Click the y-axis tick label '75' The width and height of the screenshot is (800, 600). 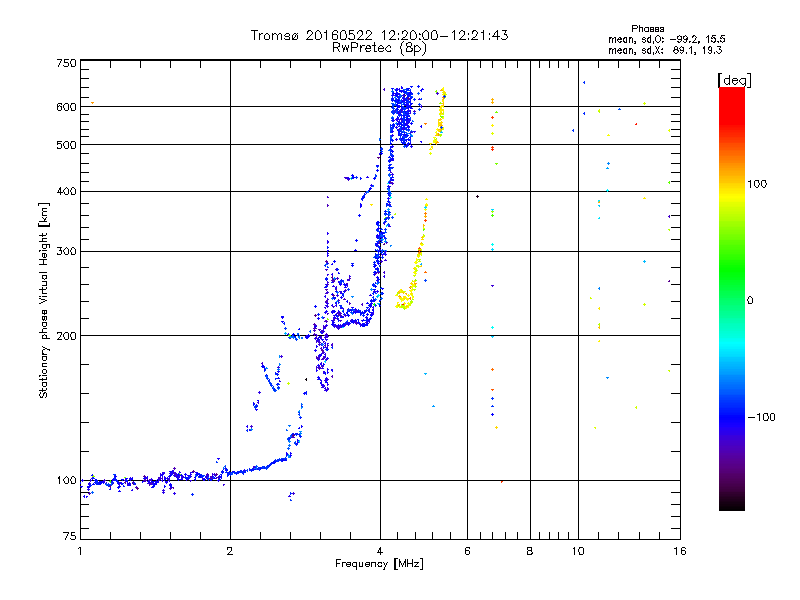pos(70,536)
